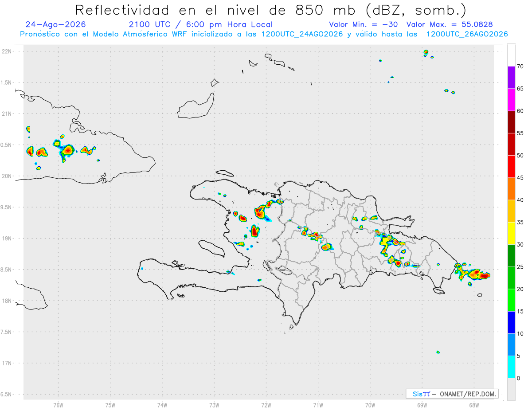The image size is (532, 411).
Task: Click the dark blue 10–15 dBZ colorbar segment
Action: click(511, 323)
